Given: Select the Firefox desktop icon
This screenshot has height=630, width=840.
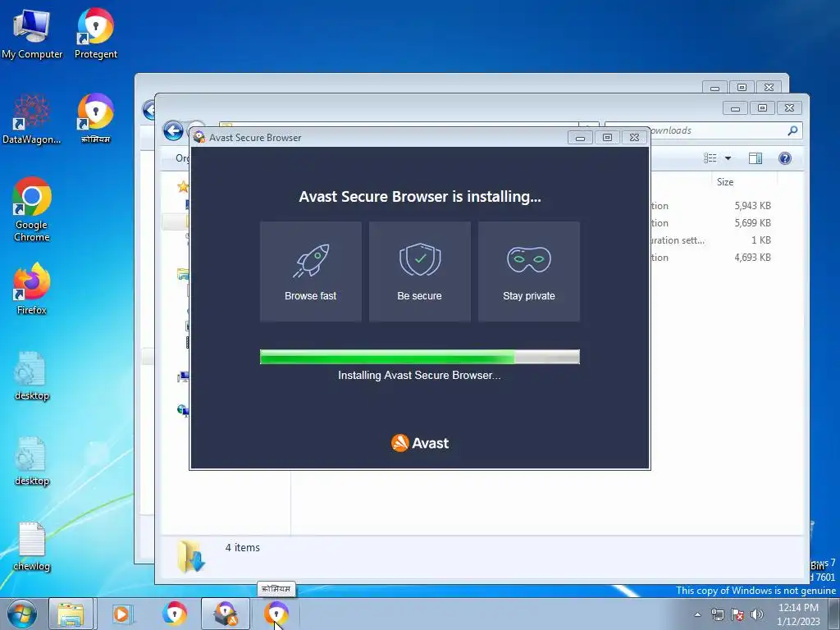Looking at the screenshot, I should (32, 289).
